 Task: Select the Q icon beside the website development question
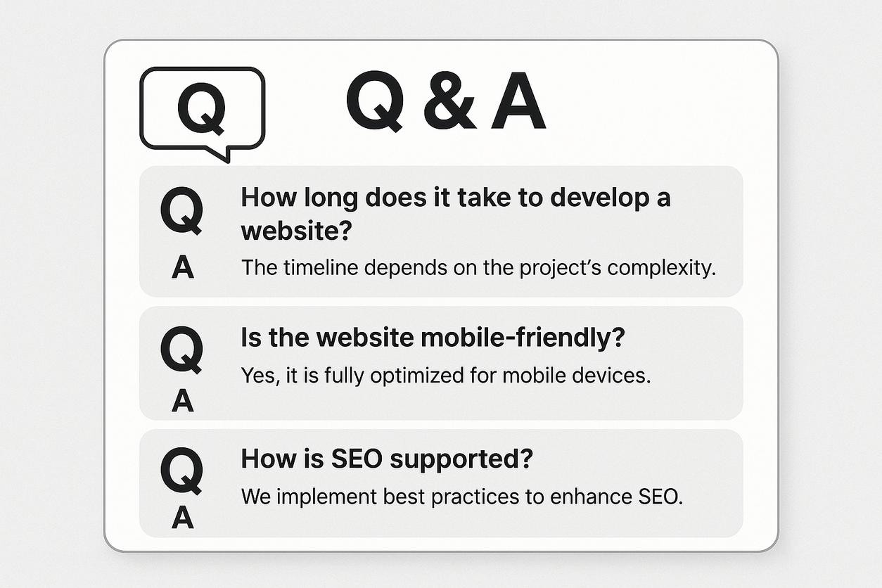click(x=182, y=211)
